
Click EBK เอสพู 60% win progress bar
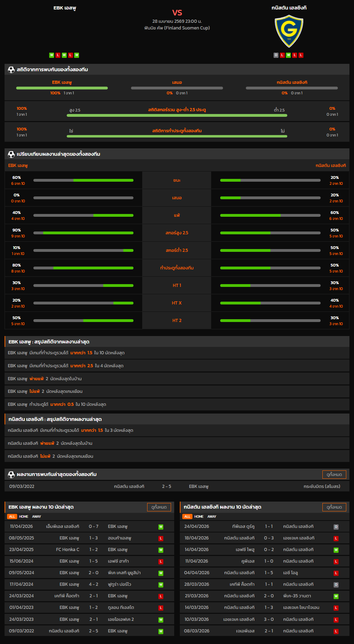click(x=83, y=180)
